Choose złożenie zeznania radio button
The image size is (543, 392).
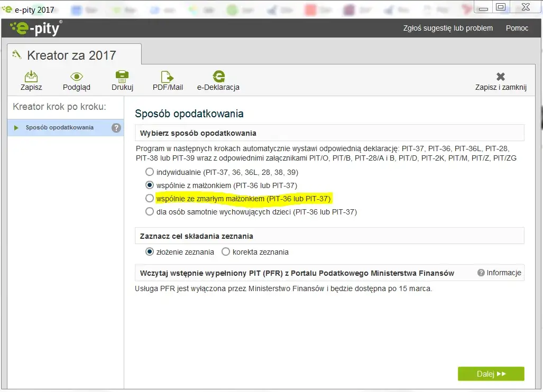[149, 251]
